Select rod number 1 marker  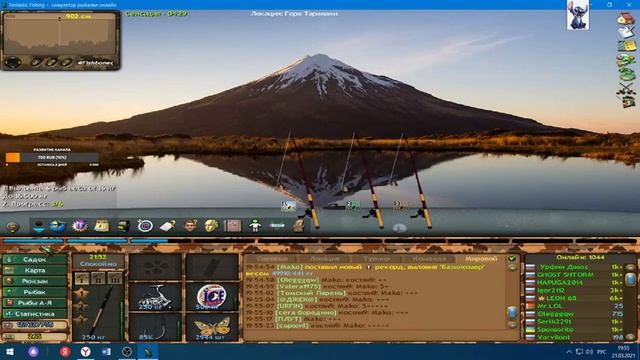288,205
